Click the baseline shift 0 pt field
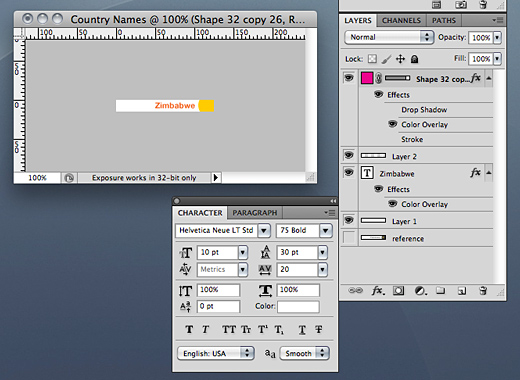 pos(218,306)
